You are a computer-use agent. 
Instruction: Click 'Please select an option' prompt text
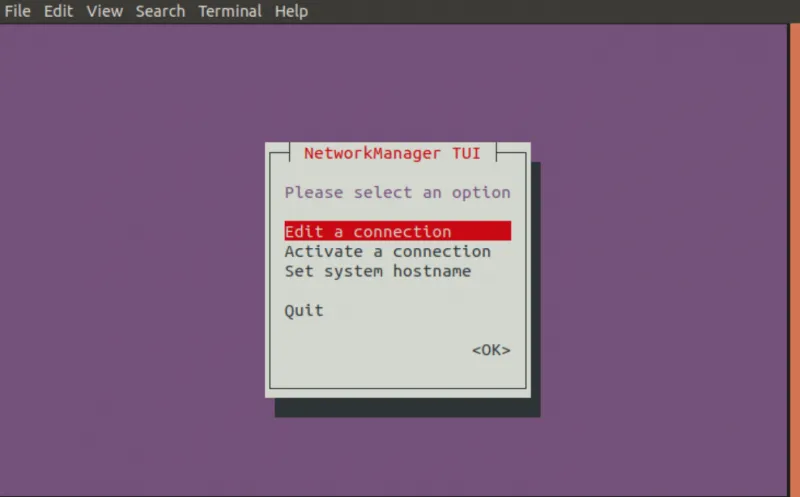tap(397, 192)
